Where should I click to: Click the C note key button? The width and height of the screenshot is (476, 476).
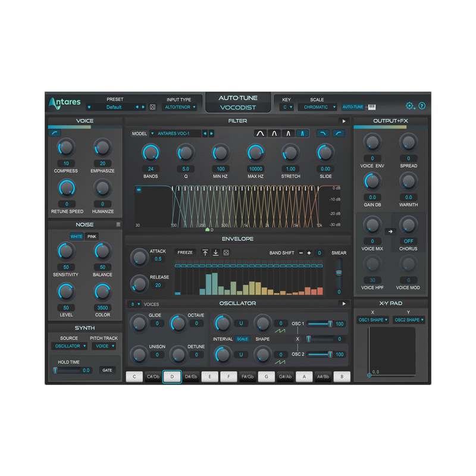tap(134, 377)
